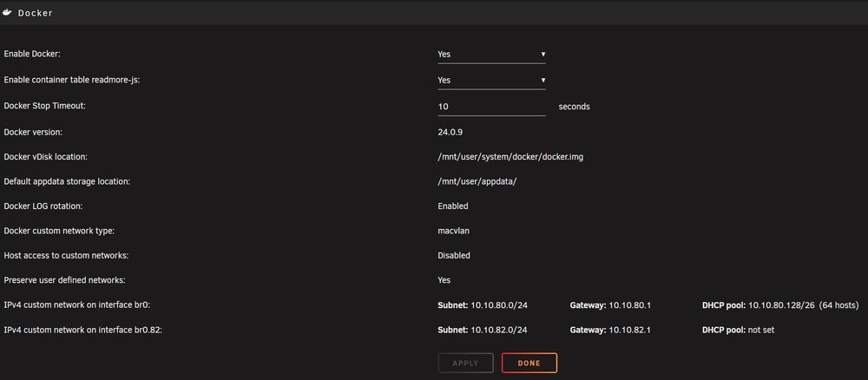
Task: Click subnet value 10.10.82.0/24
Action: pyautogui.click(x=499, y=330)
